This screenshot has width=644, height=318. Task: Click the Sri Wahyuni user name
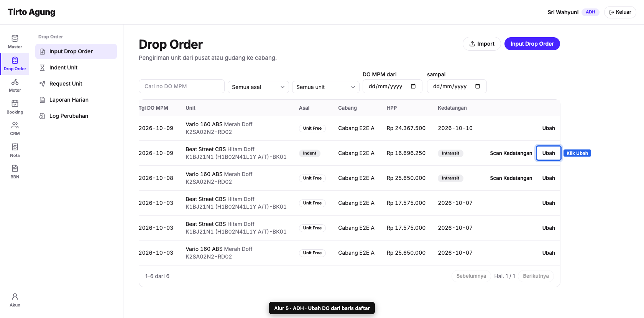563,12
